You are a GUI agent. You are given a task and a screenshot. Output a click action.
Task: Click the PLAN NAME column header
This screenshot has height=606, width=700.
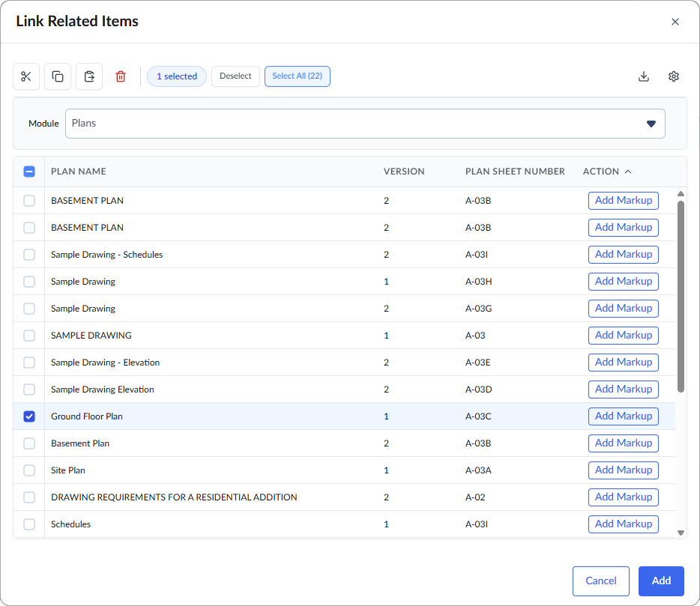[78, 172]
